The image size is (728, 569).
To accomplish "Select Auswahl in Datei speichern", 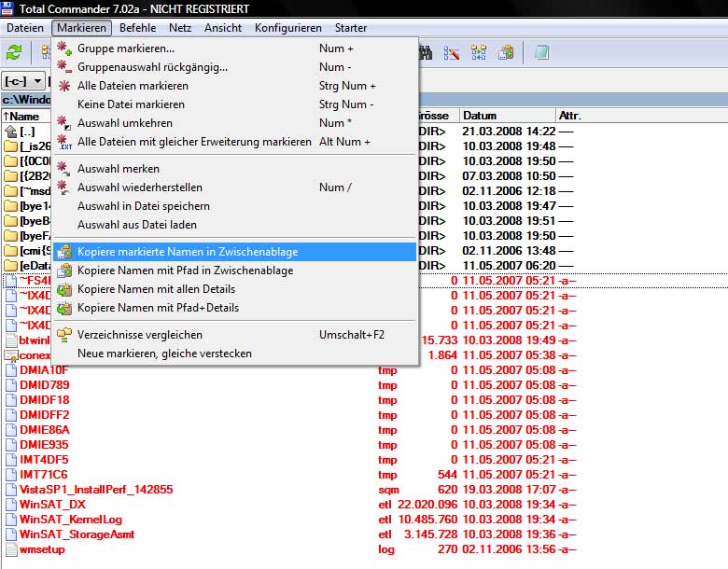I will coord(234,205).
